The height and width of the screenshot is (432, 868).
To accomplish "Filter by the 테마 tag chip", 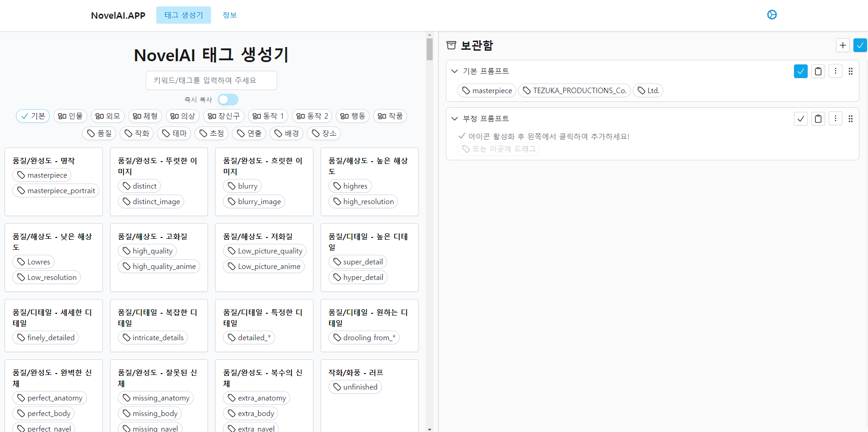I will click(174, 133).
